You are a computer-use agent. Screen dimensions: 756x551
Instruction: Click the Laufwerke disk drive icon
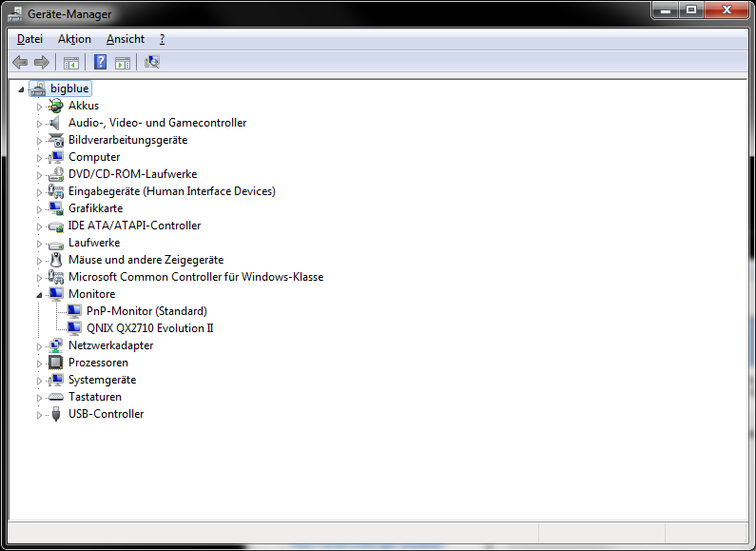point(56,244)
